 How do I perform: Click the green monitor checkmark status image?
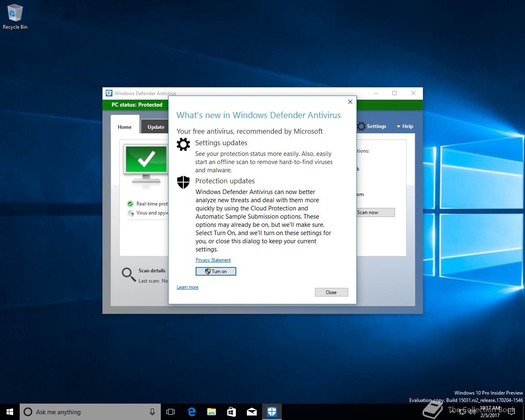(146, 166)
